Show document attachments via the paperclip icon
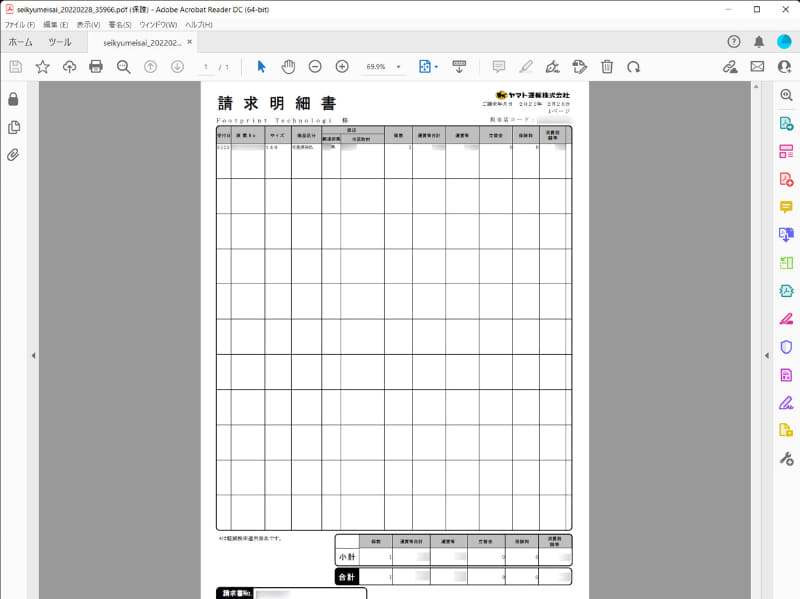800x599 pixels. [14, 152]
